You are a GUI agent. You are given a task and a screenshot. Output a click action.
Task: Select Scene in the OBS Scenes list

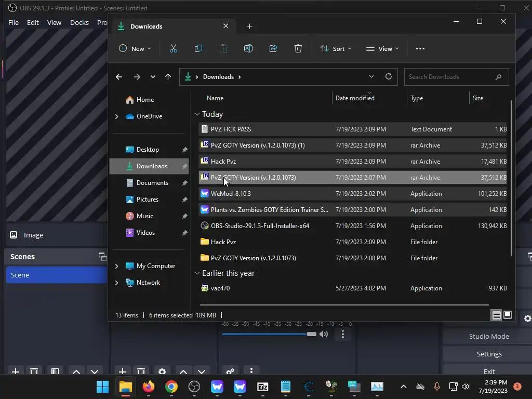coord(56,275)
